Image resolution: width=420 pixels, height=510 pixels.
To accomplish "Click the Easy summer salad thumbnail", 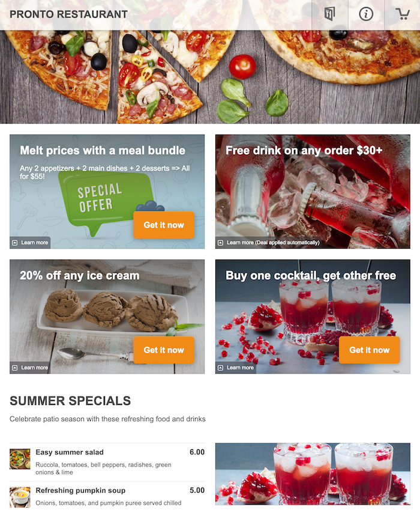I will point(20,459).
